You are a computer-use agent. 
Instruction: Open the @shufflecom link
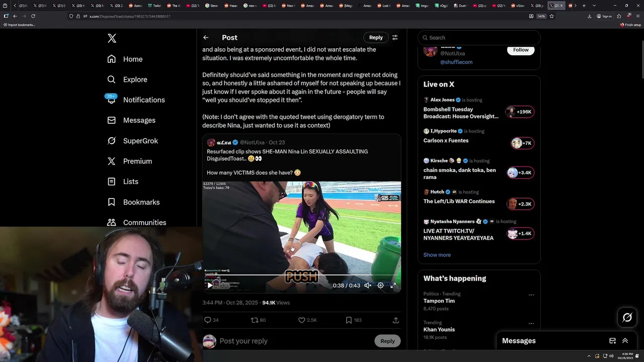456,62
